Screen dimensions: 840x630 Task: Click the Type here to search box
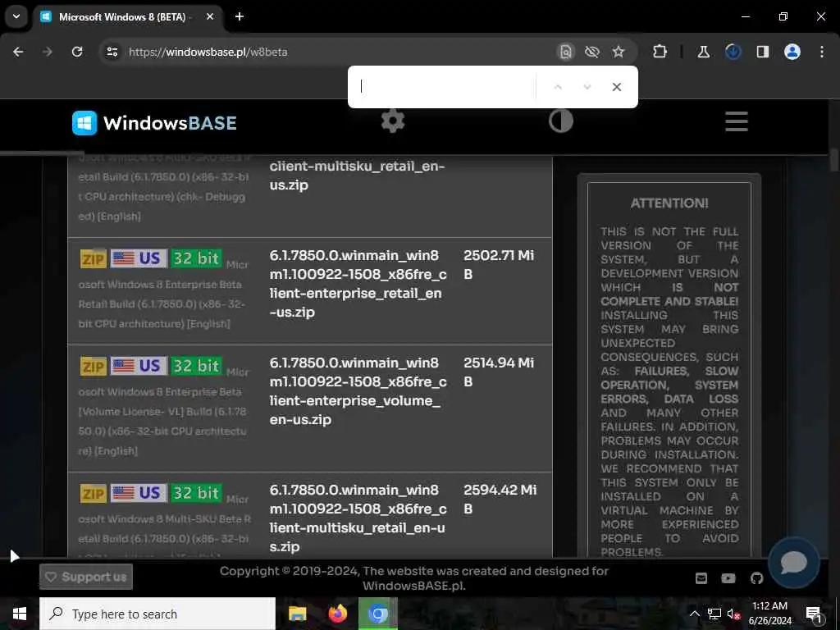tap(157, 614)
